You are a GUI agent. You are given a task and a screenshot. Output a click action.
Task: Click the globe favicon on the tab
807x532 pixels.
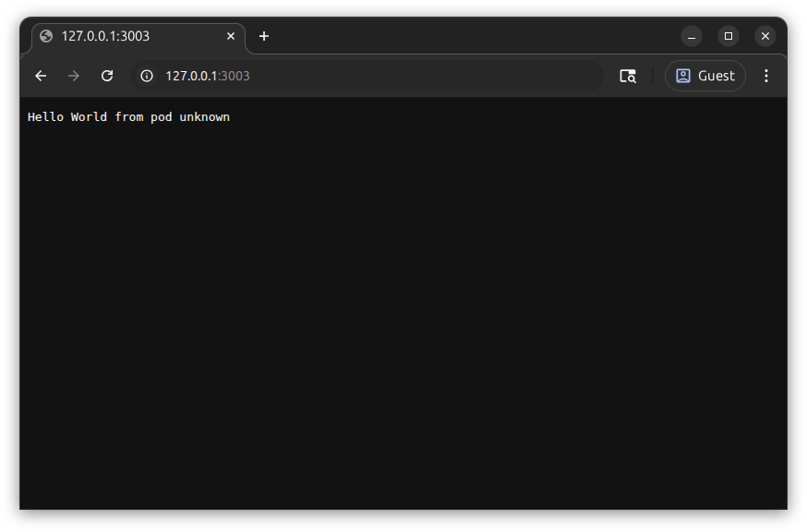click(46, 36)
